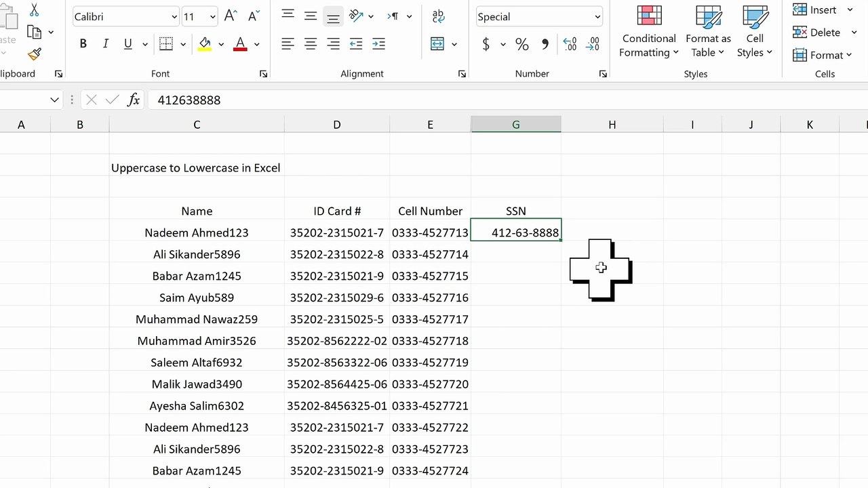The height and width of the screenshot is (488, 868).
Task: Select cell number 0333-4527720
Action: [x=430, y=384]
